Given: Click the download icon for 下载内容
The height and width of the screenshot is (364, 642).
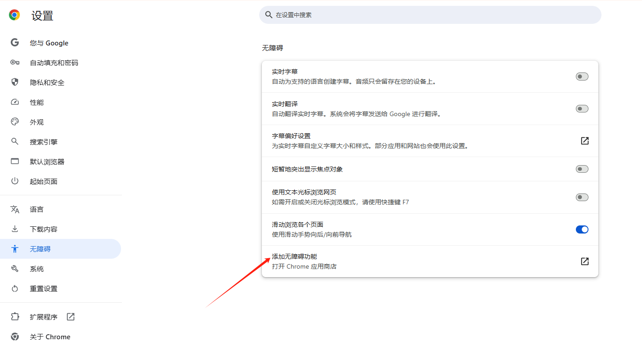Looking at the screenshot, I should pyautogui.click(x=15, y=229).
